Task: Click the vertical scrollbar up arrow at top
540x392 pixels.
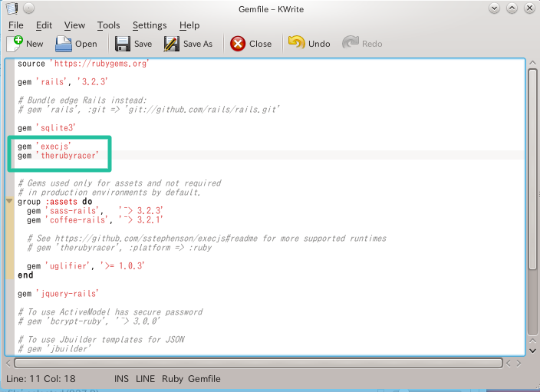Action: pyautogui.click(x=532, y=63)
